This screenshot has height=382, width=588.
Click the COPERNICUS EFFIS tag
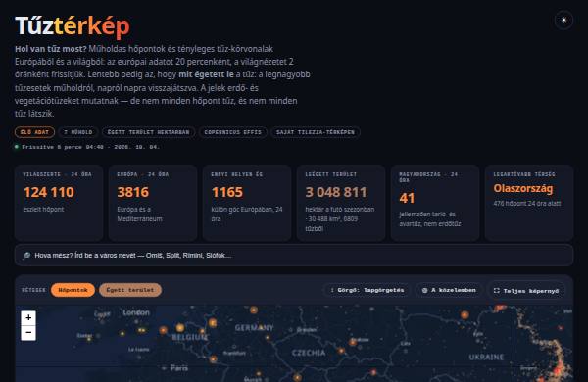(233, 132)
